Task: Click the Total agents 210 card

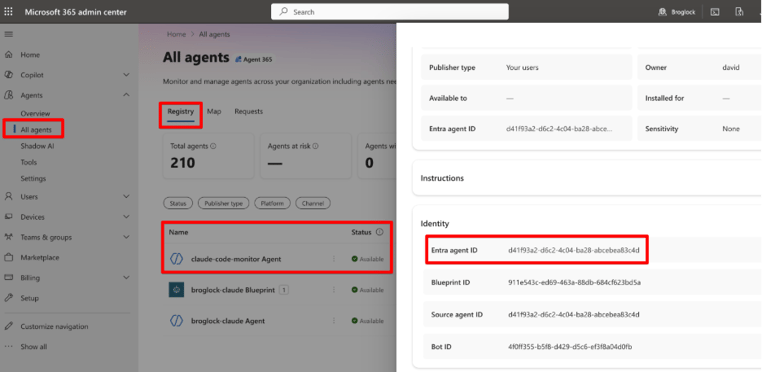Action: (208, 156)
